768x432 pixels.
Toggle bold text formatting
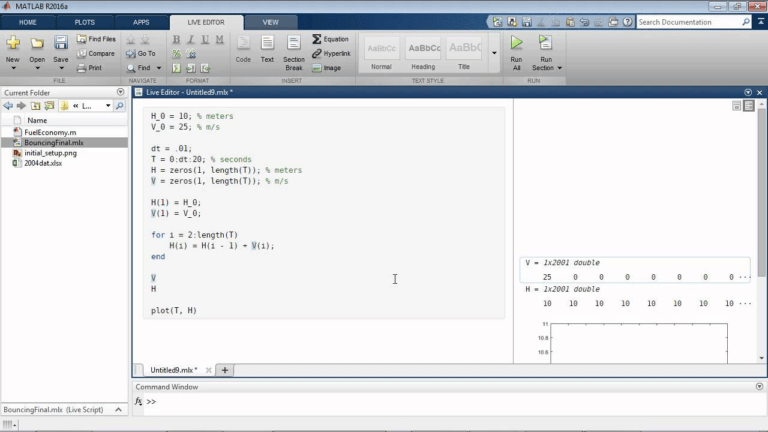coord(177,39)
